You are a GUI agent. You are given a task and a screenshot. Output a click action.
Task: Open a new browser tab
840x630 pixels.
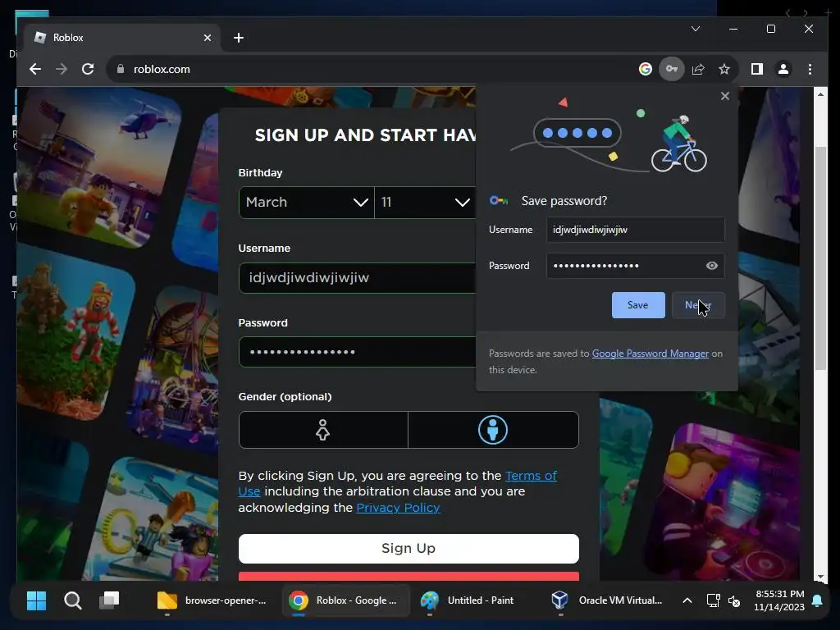[x=239, y=38]
